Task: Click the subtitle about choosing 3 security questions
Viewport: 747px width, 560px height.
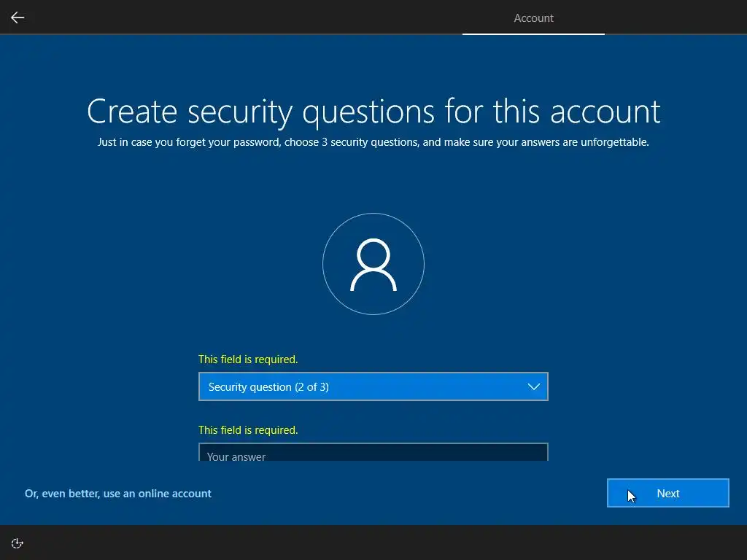Action: pyautogui.click(x=373, y=142)
